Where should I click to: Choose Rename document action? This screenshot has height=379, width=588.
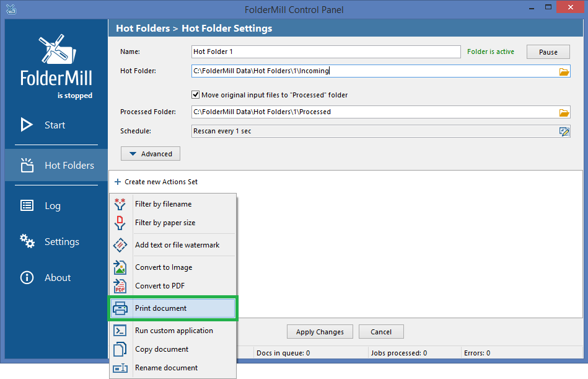click(173, 368)
